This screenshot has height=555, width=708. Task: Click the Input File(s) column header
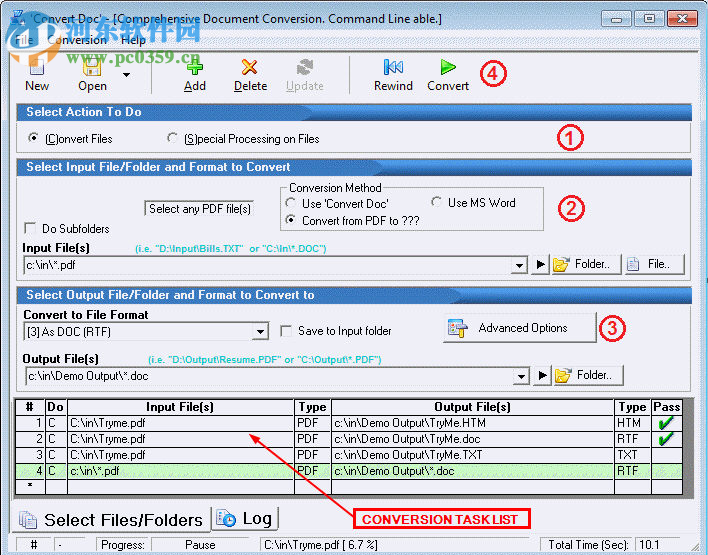(181, 407)
